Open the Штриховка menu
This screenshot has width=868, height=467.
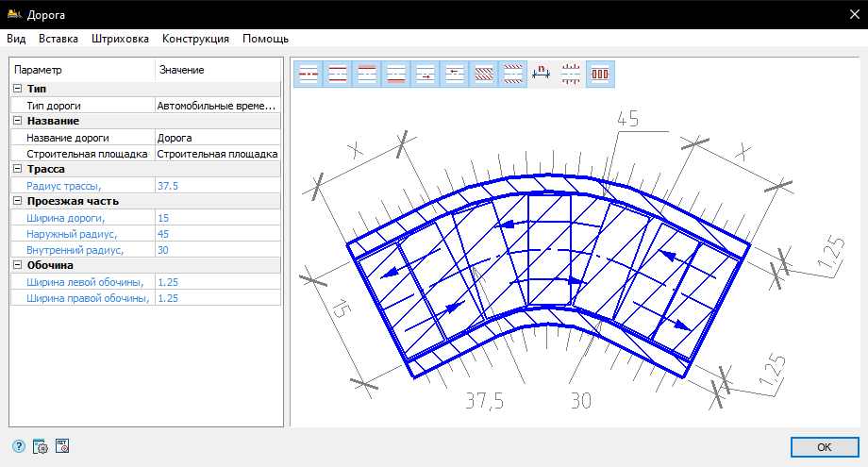(120, 39)
